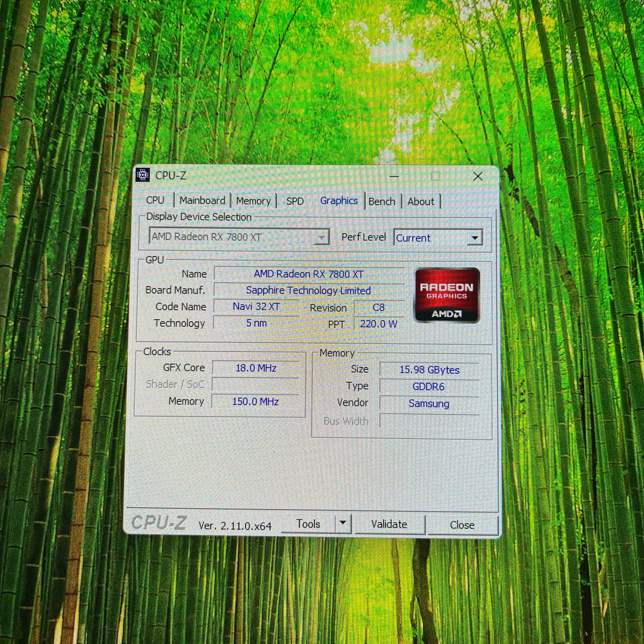
Task: Click the PPT 220.0 W value
Action: [x=379, y=324]
